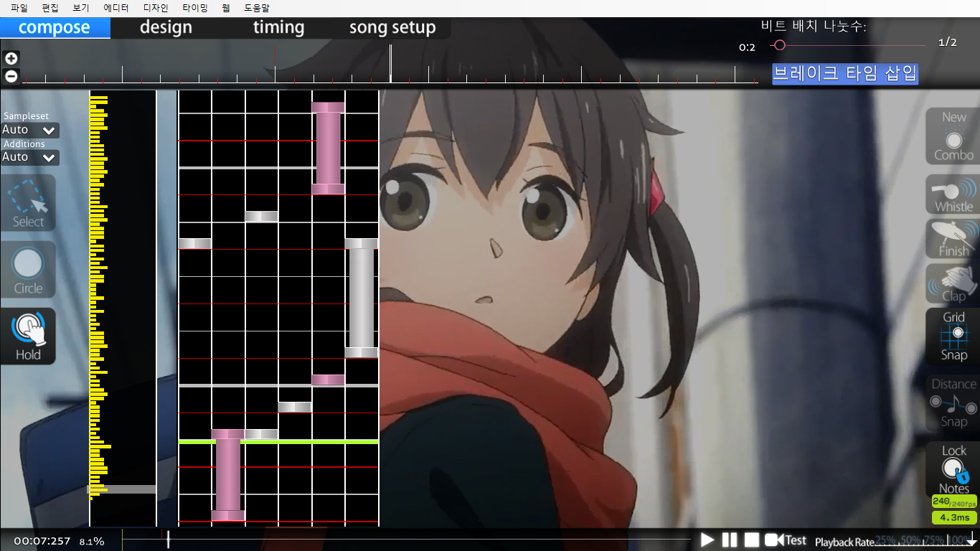Screen dimensions: 980x551
Task: Switch to the design tab
Action: click(166, 27)
